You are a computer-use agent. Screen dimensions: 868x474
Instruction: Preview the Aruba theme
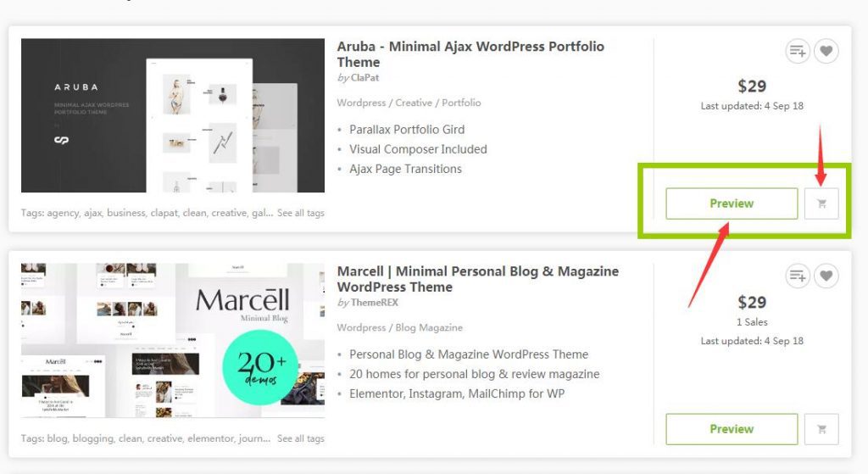pos(732,204)
